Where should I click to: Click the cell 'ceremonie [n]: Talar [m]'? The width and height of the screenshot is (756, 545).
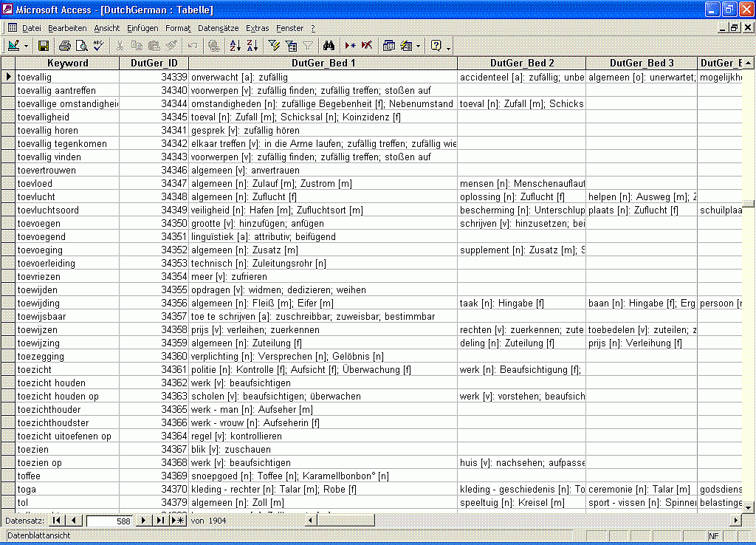point(642,490)
